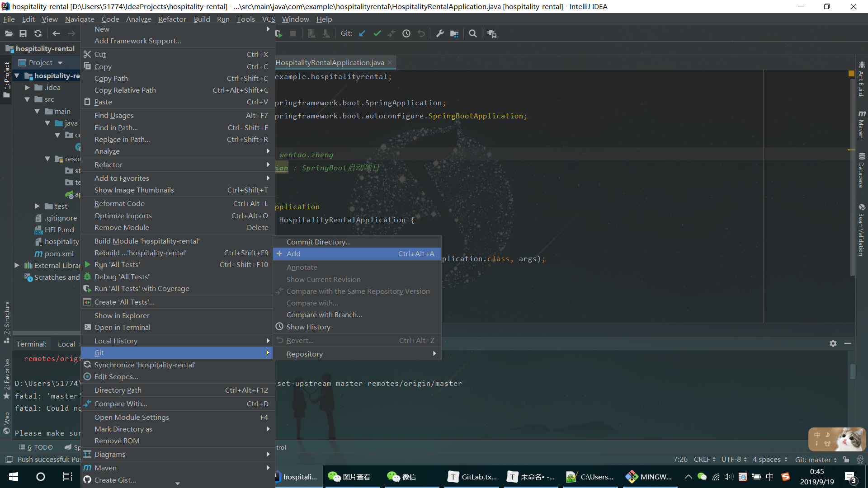Screen dimensions: 868x488
Task: Choose Commit Directory... from Git submenu
Action: (x=318, y=242)
